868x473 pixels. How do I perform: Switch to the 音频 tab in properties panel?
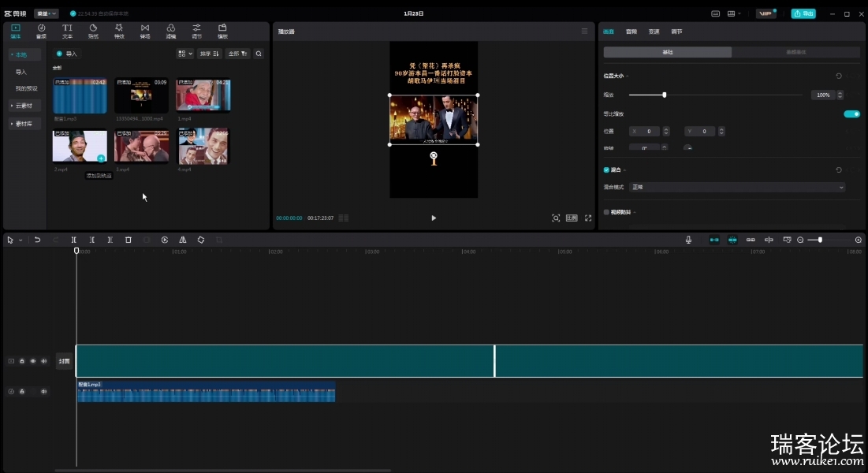(631, 32)
